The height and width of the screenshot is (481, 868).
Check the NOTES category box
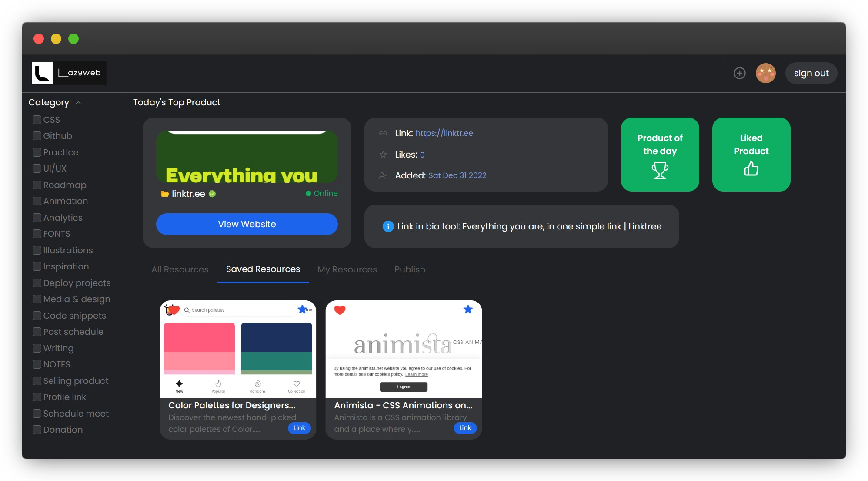pyautogui.click(x=37, y=364)
